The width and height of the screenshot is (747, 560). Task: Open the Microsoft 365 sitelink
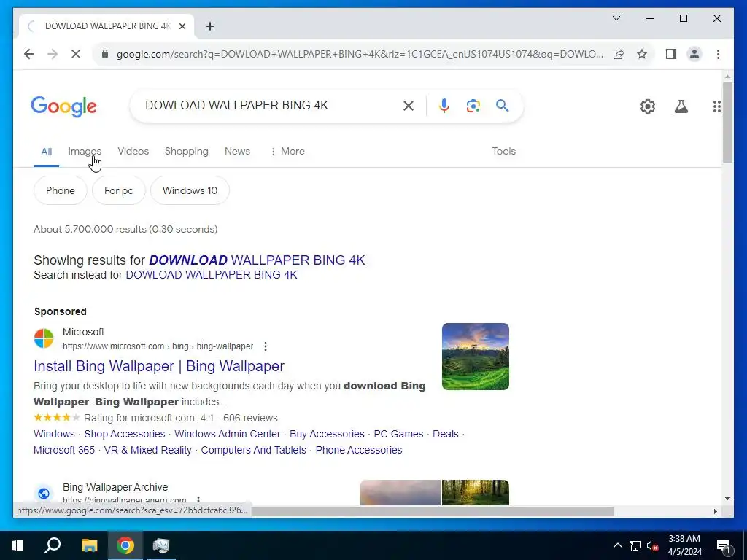(64, 450)
